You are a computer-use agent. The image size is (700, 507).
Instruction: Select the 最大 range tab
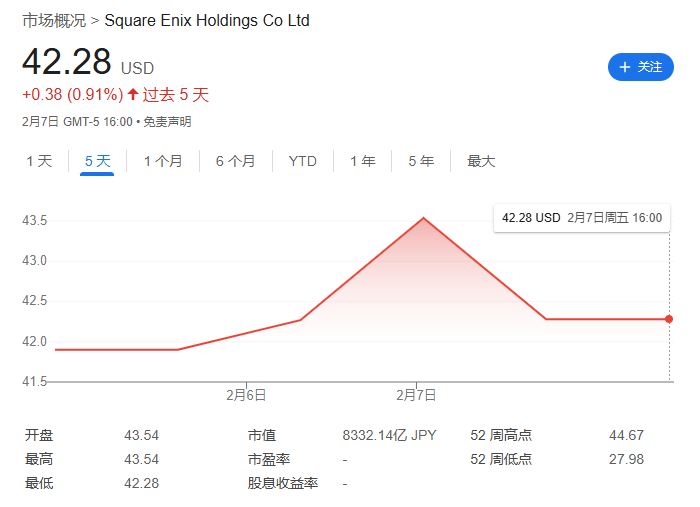click(481, 161)
